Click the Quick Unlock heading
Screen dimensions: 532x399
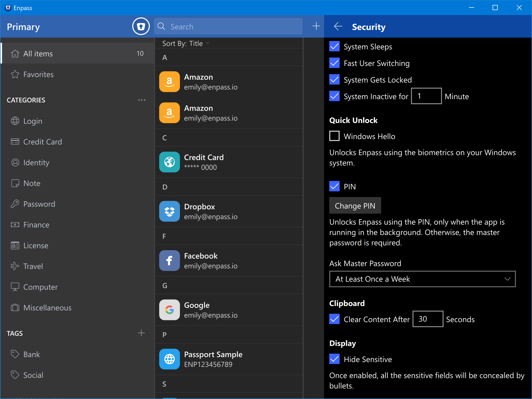click(353, 120)
